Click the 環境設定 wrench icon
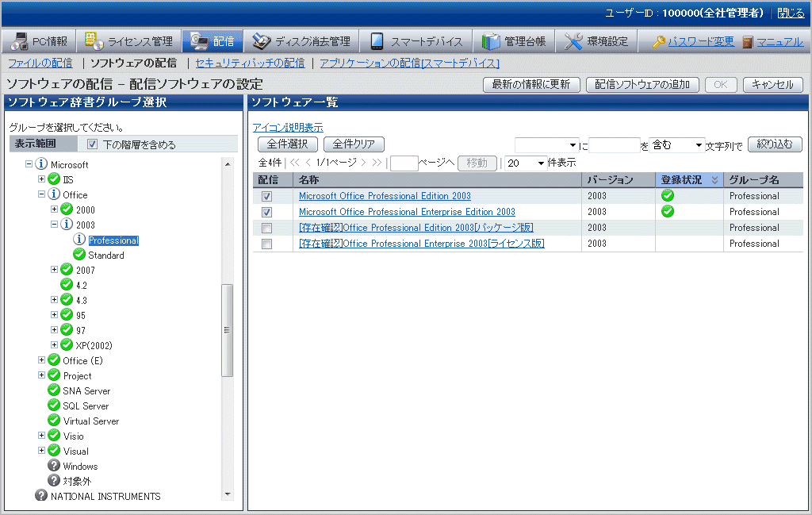Image resolution: width=812 pixels, height=515 pixels. [x=573, y=41]
